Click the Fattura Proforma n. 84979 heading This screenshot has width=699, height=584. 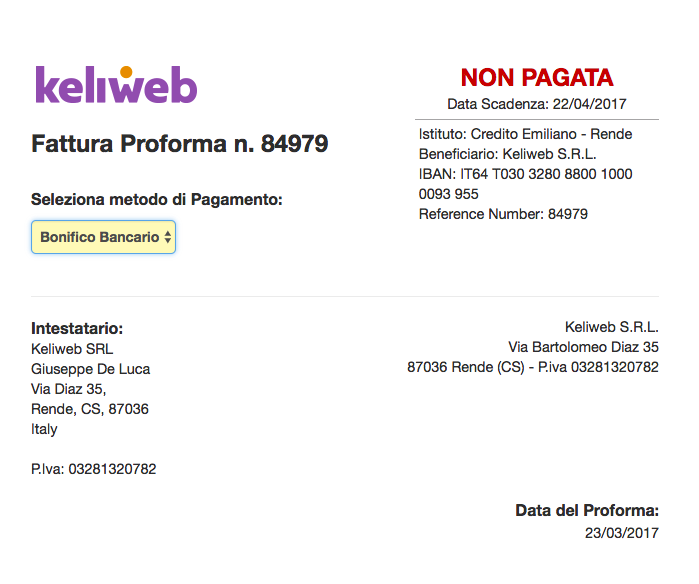(180, 144)
